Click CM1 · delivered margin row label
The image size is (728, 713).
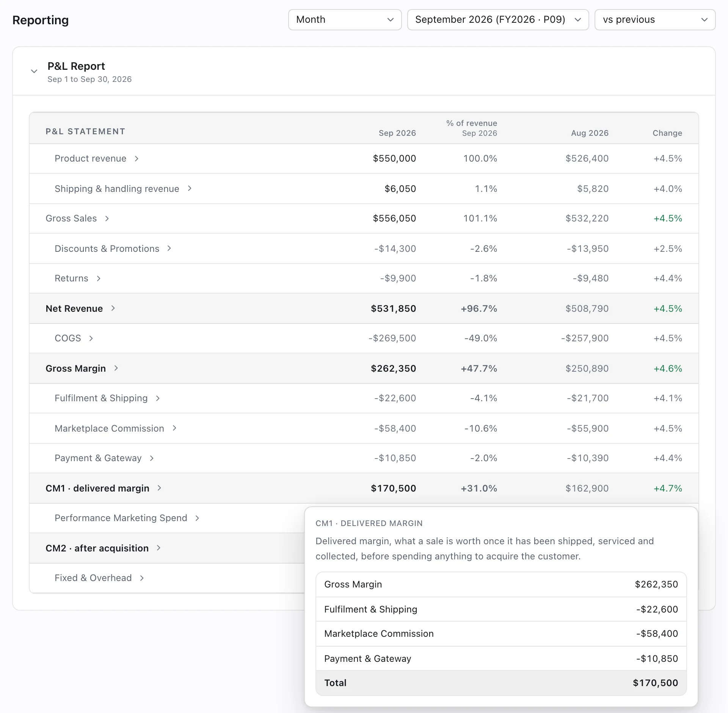click(97, 488)
